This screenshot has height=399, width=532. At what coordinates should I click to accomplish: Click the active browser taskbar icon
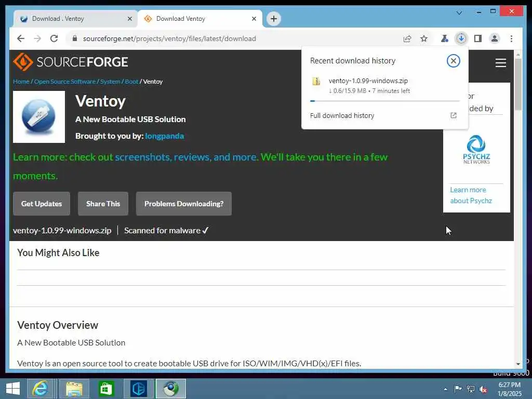(x=170, y=389)
